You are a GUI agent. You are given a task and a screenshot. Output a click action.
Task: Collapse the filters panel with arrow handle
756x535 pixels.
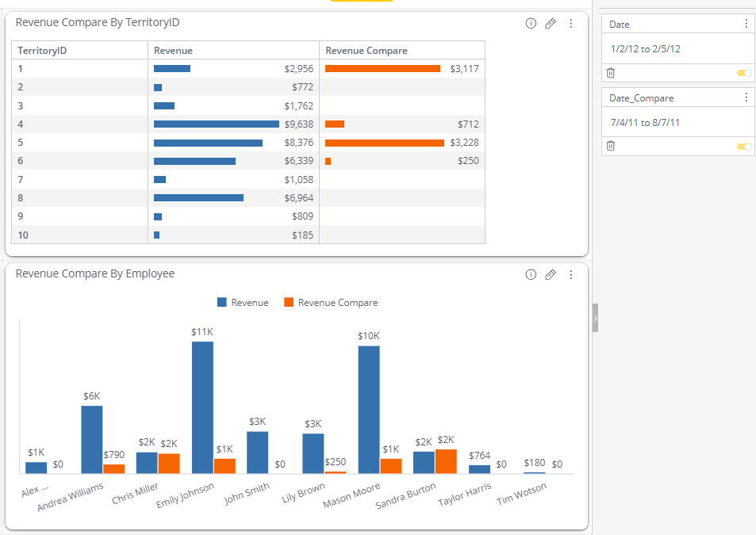pyautogui.click(x=595, y=318)
